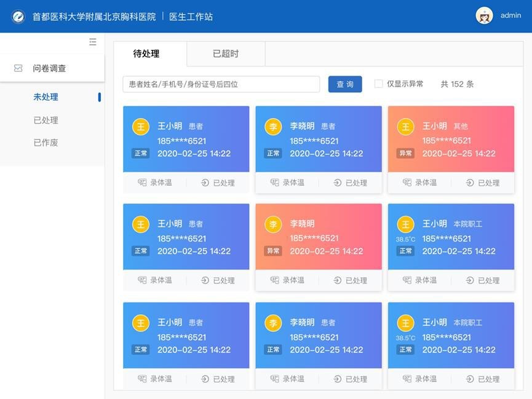Click the 已处理 icon on the 其他 card
Screen dimensions: 532x399
470,183
